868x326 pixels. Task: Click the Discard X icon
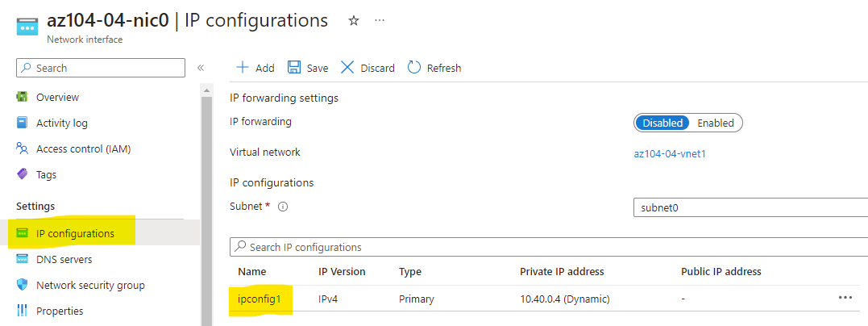[347, 68]
